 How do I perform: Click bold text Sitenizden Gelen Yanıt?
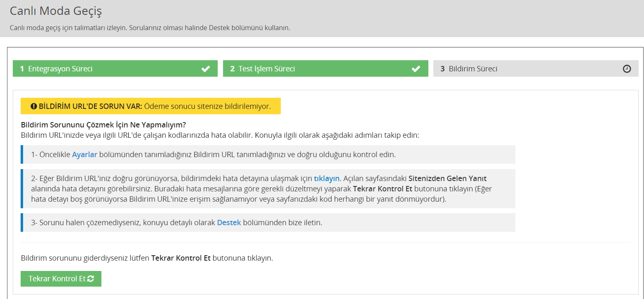pos(447,179)
